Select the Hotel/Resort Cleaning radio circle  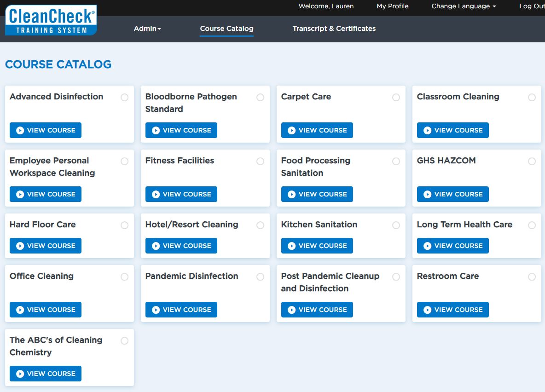[x=261, y=225]
